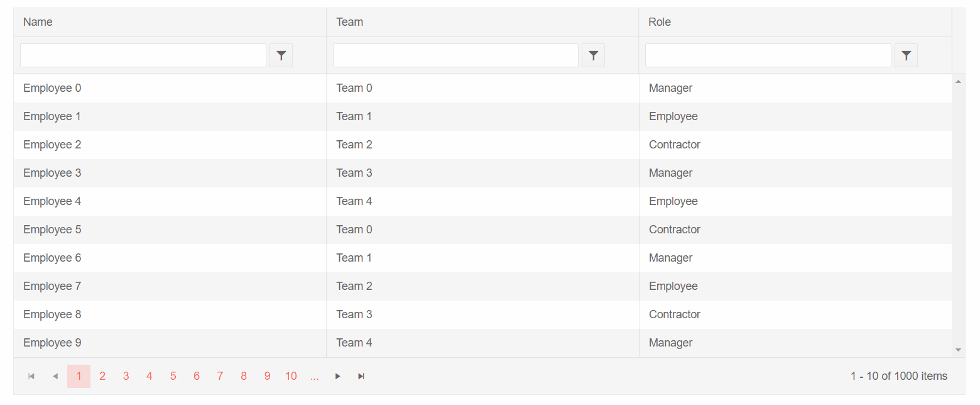Screen dimensions: 980x405
Task: Click Team 1 in Employee 1 row
Action: tap(482, 116)
